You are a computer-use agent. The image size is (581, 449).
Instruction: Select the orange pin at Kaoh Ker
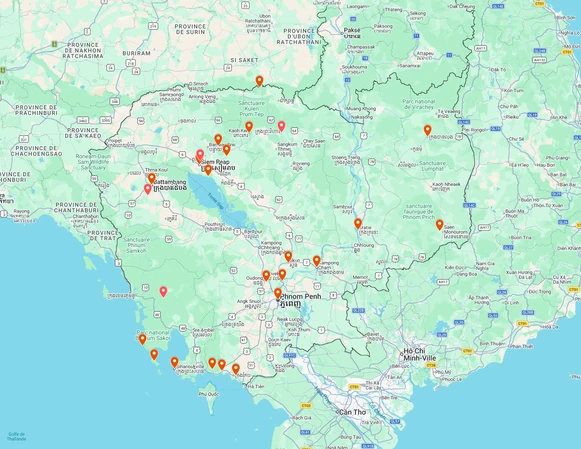(x=249, y=126)
